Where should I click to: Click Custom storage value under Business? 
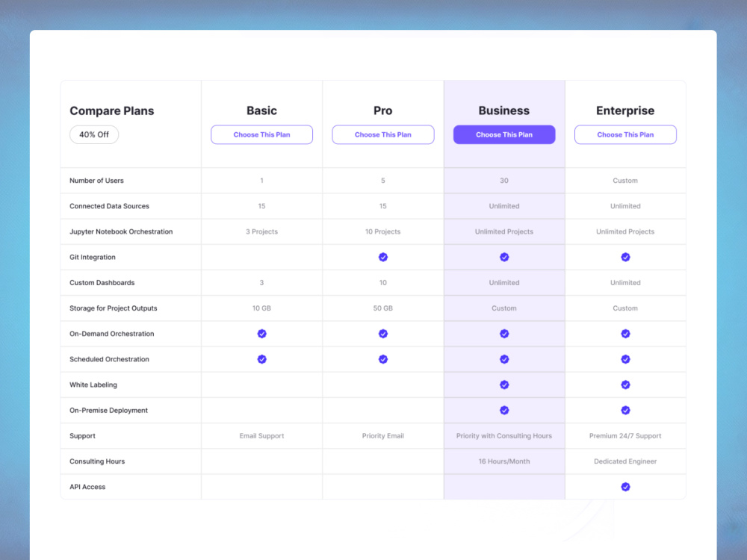click(504, 308)
